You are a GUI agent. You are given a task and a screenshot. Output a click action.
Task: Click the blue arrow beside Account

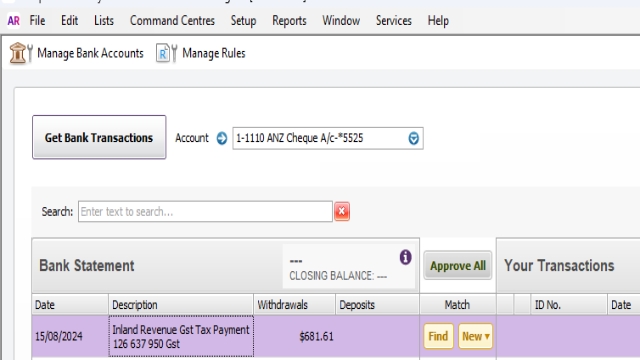(x=222, y=138)
